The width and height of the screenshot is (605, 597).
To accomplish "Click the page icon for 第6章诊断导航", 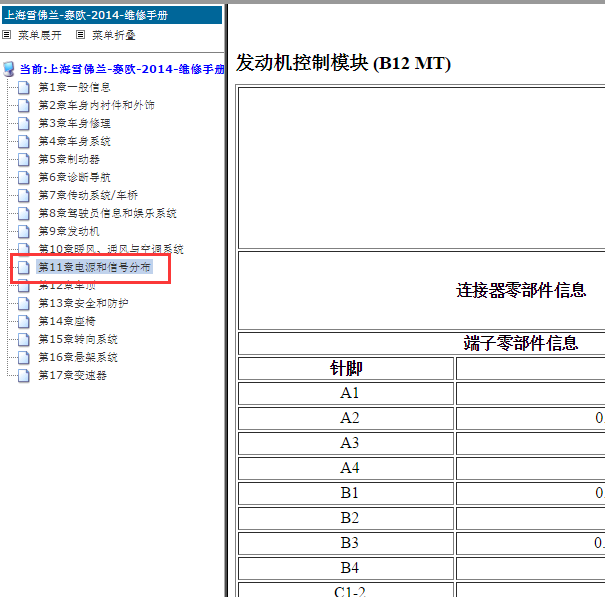I will tap(24, 178).
